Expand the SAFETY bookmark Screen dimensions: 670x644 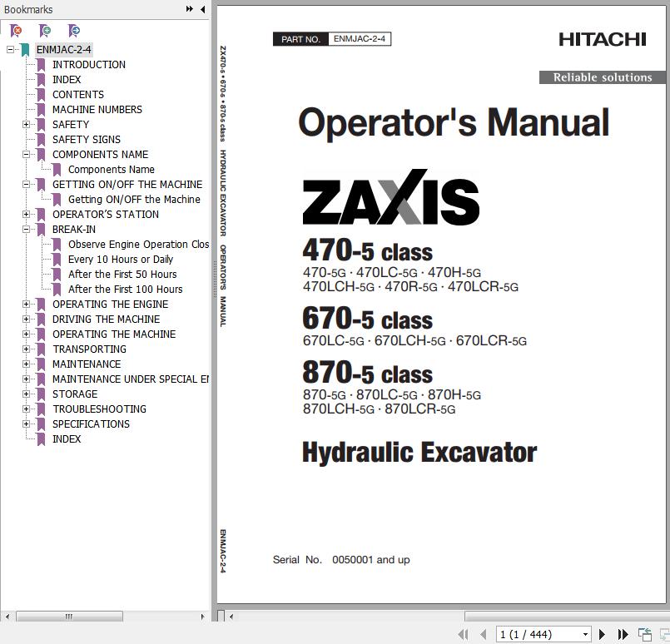pyautogui.click(x=26, y=125)
